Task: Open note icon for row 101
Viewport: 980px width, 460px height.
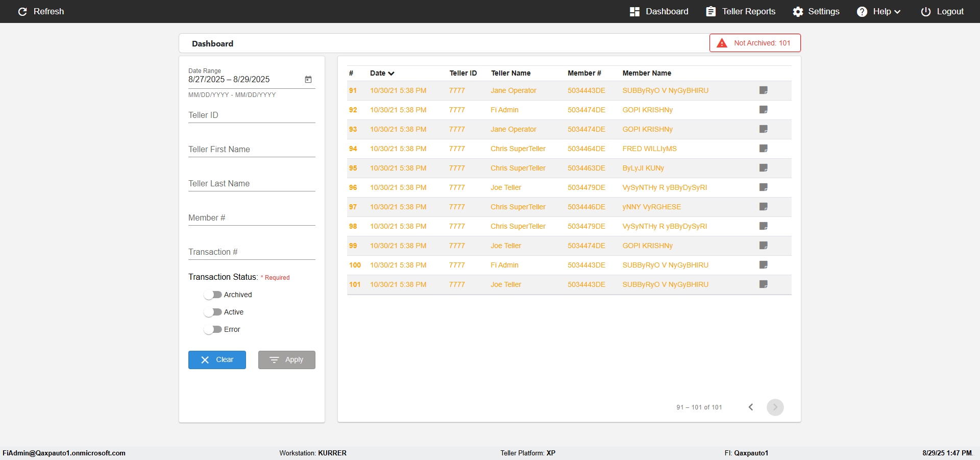Action: pyautogui.click(x=764, y=284)
